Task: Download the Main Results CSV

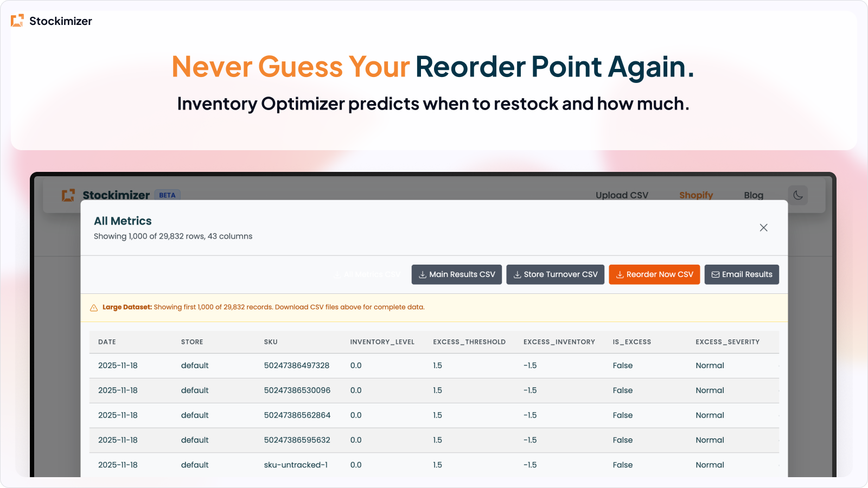Action: [x=456, y=274]
